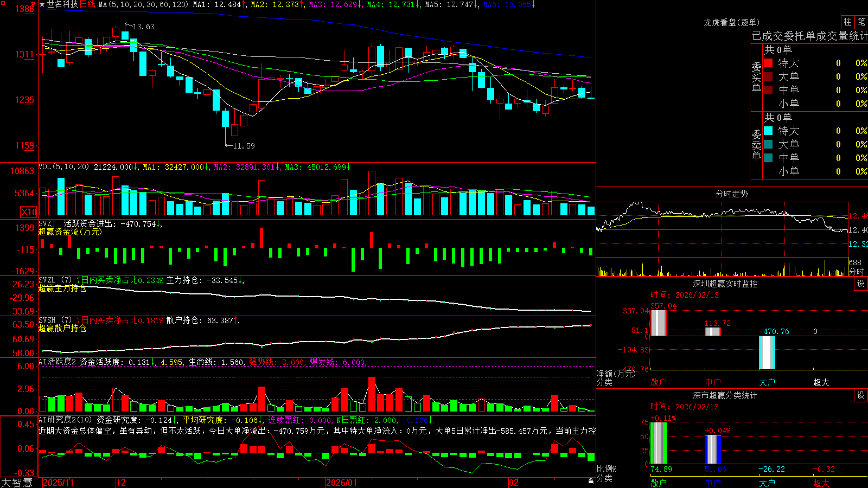Image resolution: width=868 pixels, height=488 pixels.
Task: Click the lock icon on the timeline bar
Action: coord(591,481)
